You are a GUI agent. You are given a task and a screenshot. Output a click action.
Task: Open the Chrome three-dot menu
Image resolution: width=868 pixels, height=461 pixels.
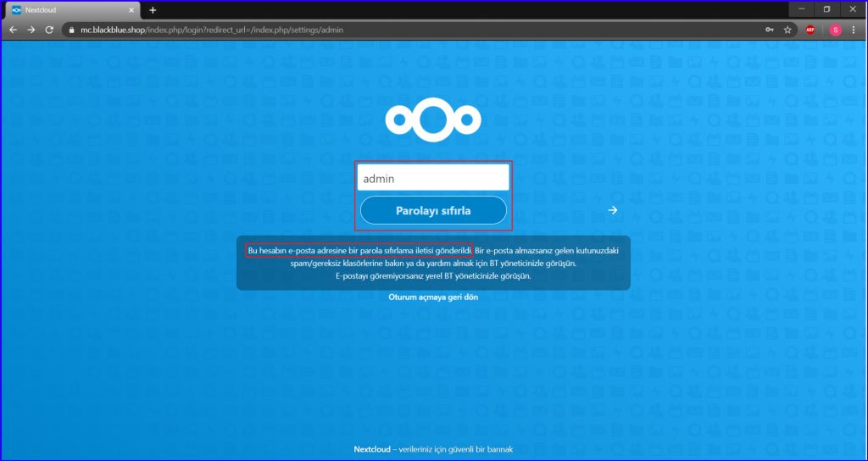853,30
